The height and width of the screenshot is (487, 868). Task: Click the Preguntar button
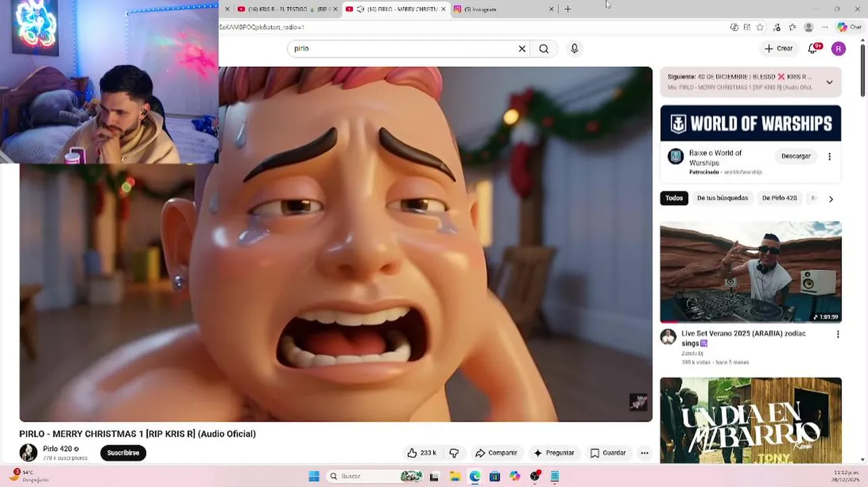(x=554, y=453)
